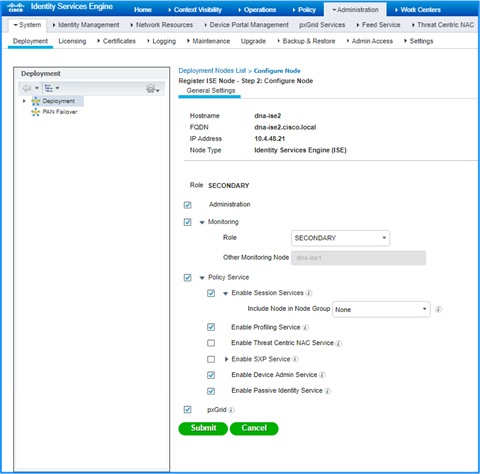Click the PAN Failover node icon
This screenshot has height=474, width=480.
36,112
